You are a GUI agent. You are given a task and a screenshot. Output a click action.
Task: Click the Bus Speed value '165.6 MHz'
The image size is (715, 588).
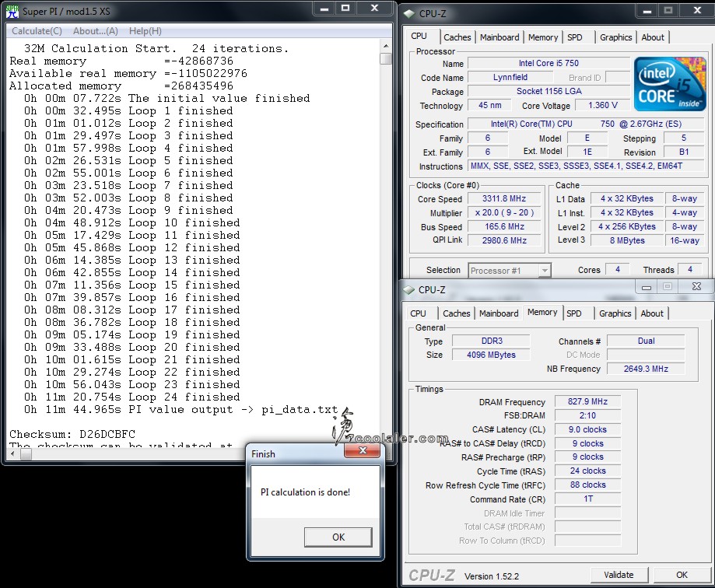tap(504, 226)
